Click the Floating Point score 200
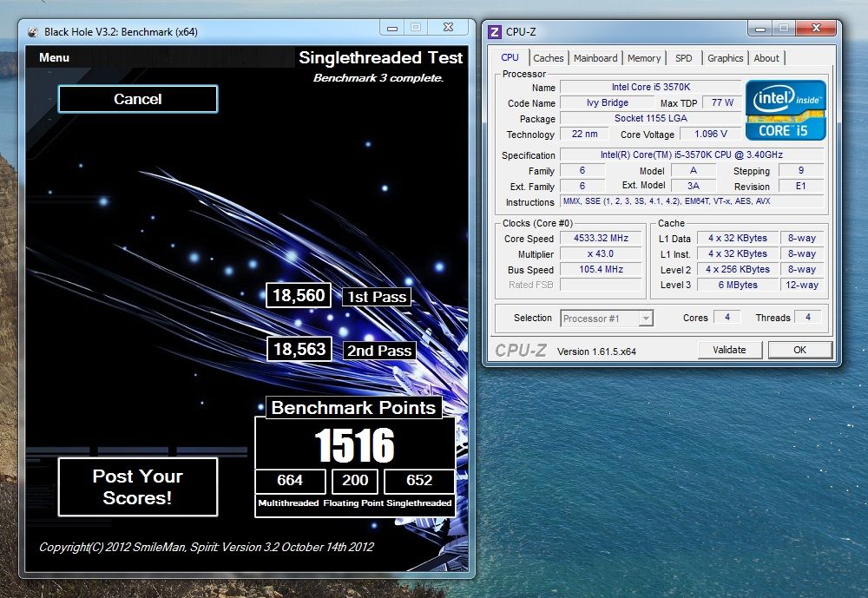This screenshot has height=598, width=868. [355, 480]
